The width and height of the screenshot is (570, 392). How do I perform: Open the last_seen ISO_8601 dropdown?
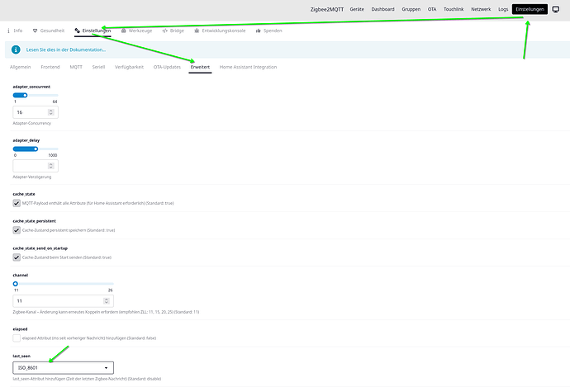tap(63, 368)
